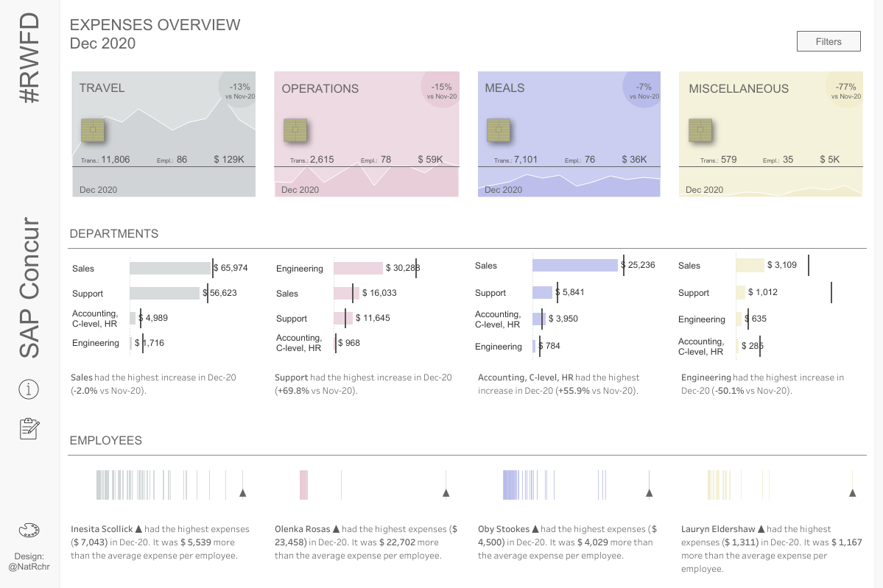
Task: Click the Lauryn Eldershaw triangle marker
Action: point(853,493)
